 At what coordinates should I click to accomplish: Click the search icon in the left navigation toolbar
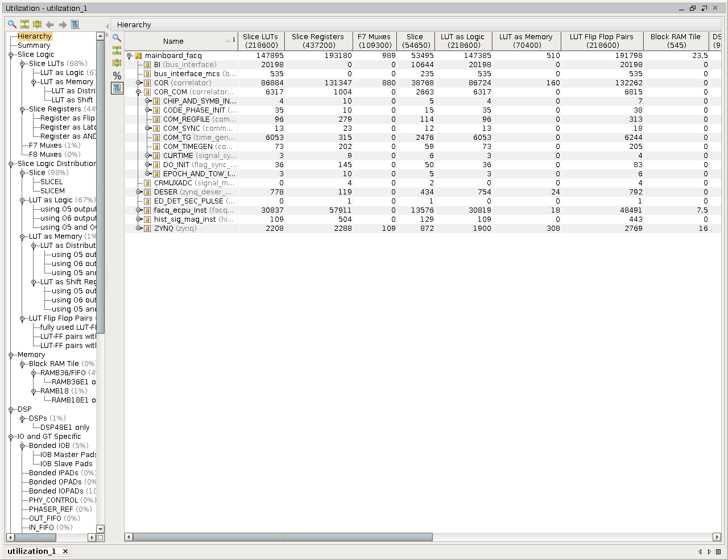[x=12, y=24]
